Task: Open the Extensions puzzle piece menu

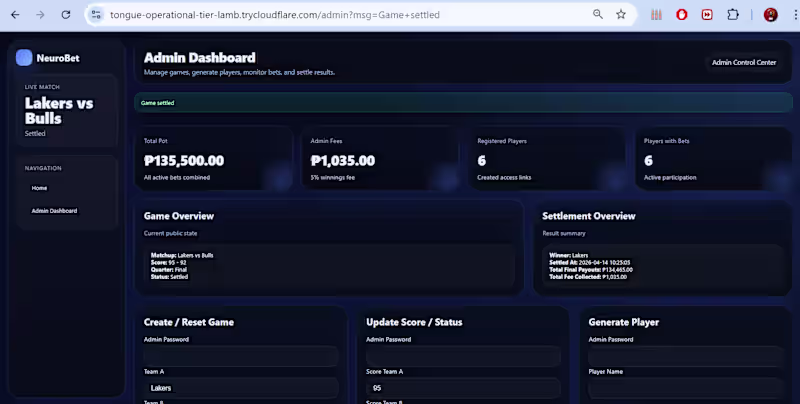Action: click(733, 15)
